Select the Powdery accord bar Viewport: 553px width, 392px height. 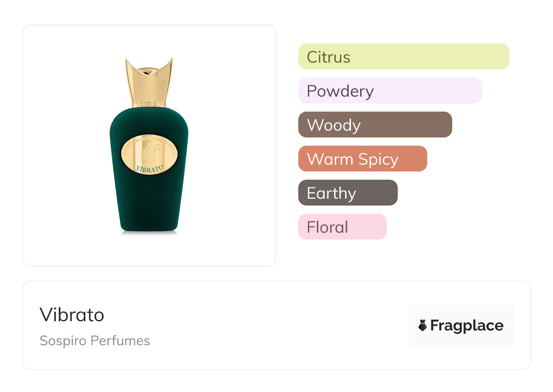[x=390, y=91]
